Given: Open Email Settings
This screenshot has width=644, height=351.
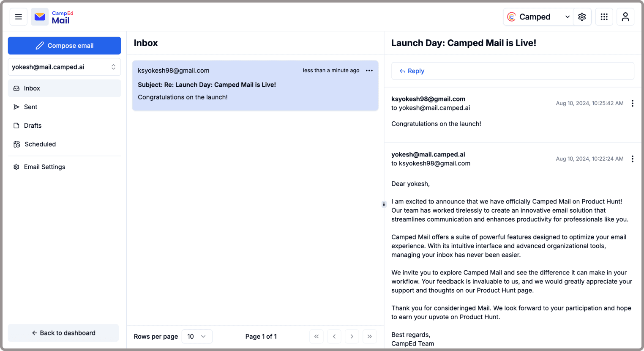Looking at the screenshot, I should click(64, 167).
